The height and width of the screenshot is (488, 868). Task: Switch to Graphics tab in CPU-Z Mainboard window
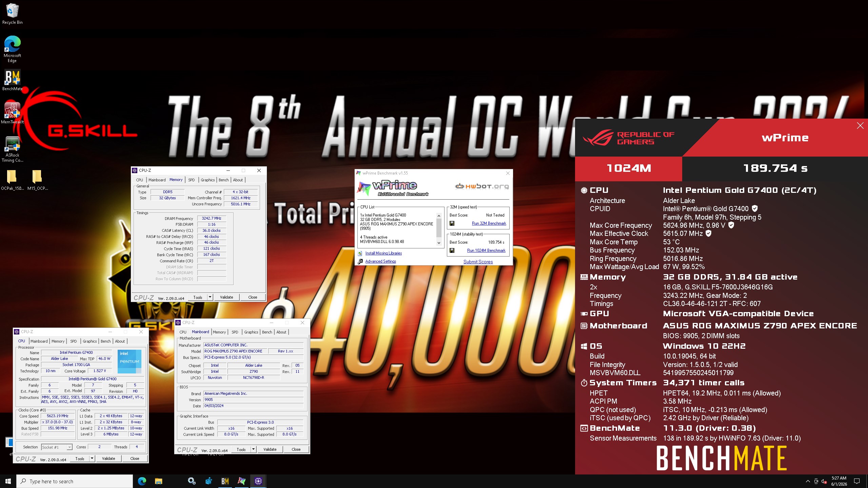pos(251,332)
